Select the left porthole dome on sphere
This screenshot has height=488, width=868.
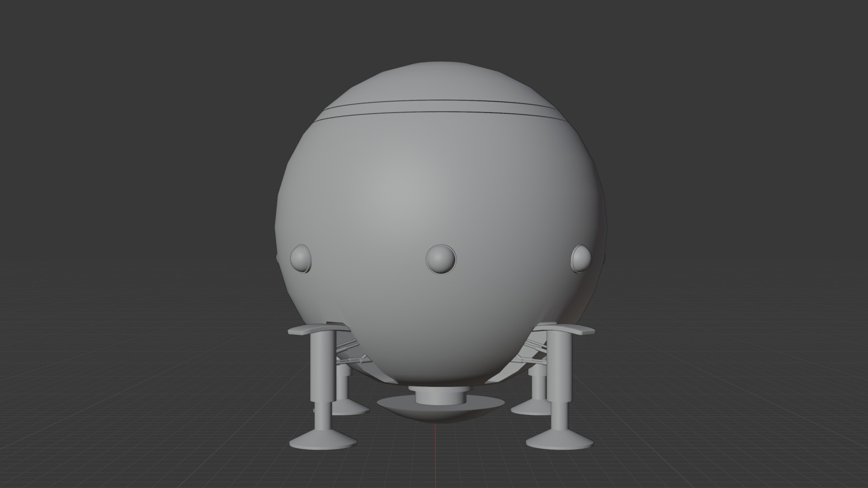pos(301,258)
